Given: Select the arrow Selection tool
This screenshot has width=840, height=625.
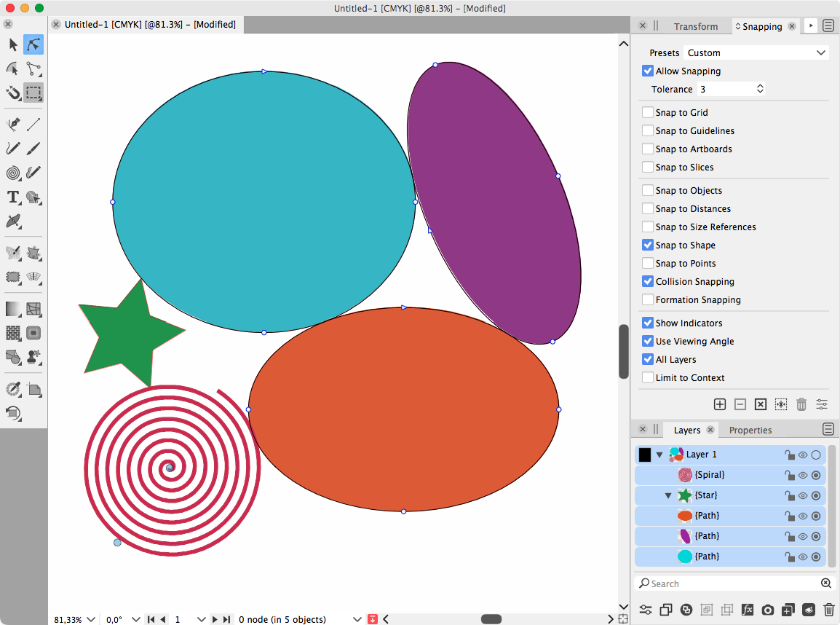Looking at the screenshot, I should pos(12,44).
